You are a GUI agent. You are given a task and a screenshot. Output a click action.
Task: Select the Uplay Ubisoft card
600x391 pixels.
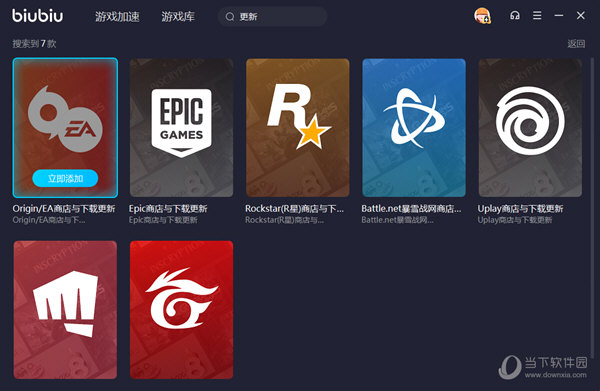(x=530, y=128)
